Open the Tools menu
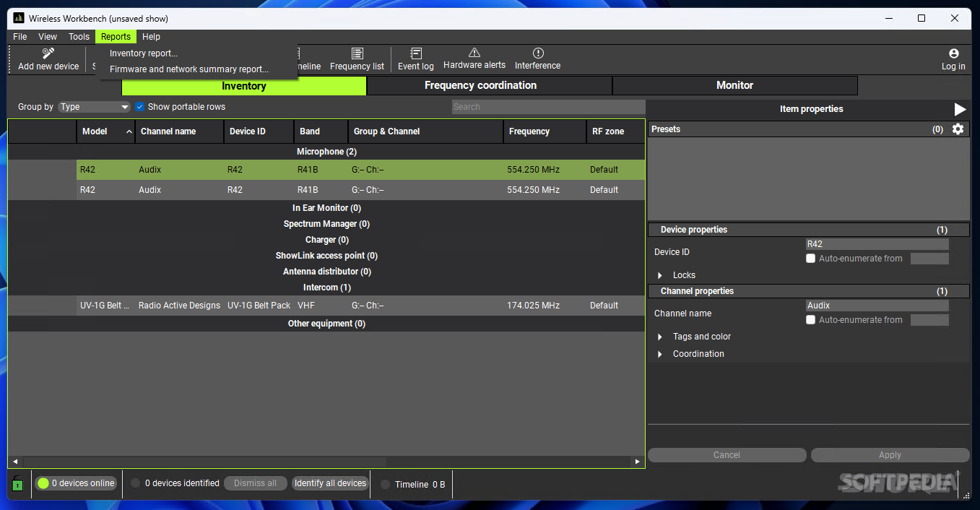 pos(79,37)
